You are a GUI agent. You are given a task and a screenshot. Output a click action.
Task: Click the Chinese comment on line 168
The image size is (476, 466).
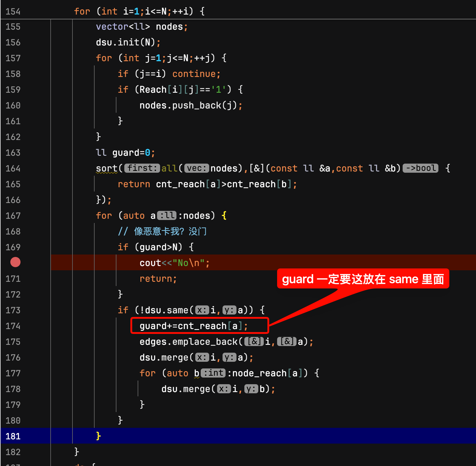click(170, 231)
